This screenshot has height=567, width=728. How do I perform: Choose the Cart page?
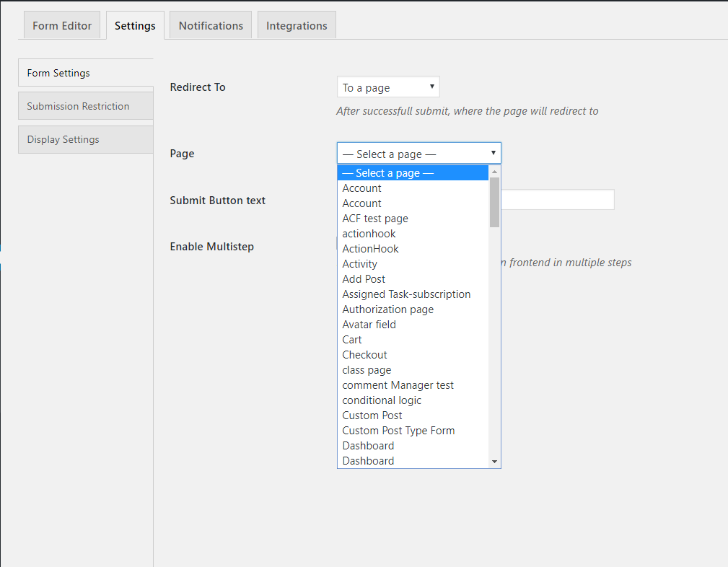[x=413, y=340]
